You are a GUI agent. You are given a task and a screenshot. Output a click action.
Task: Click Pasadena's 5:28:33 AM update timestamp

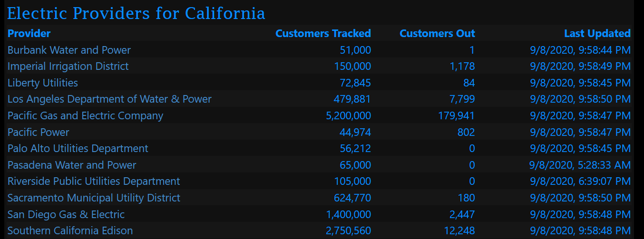pos(580,165)
